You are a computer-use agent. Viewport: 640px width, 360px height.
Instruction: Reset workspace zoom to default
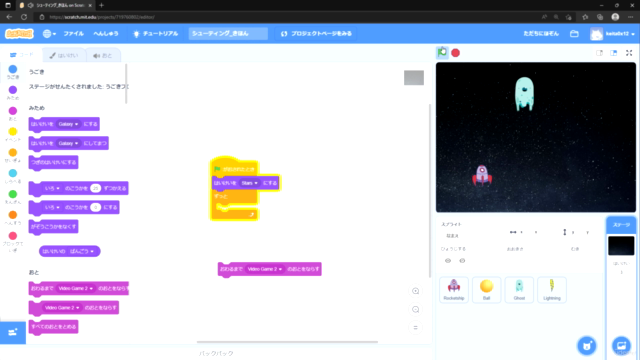pyautogui.click(x=416, y=327)
